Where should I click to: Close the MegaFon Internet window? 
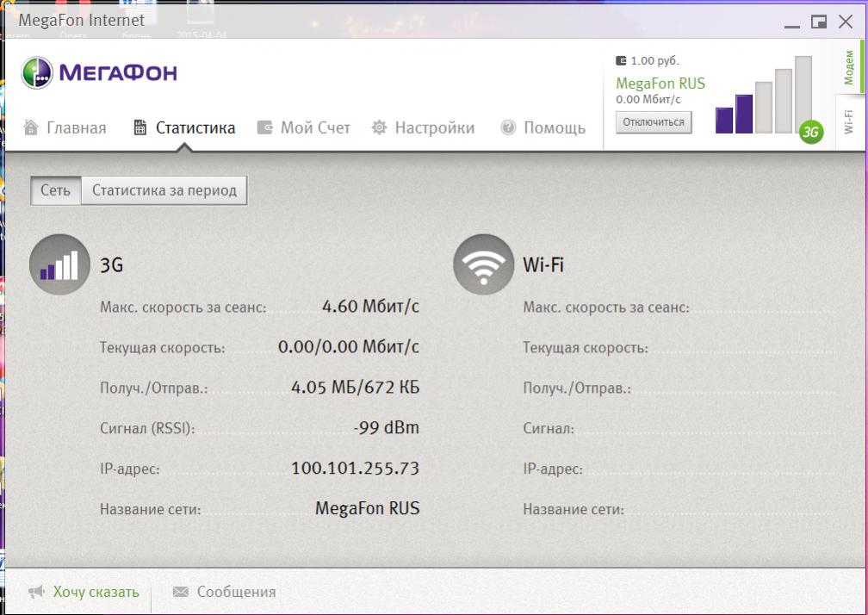[x=846, y=22]
